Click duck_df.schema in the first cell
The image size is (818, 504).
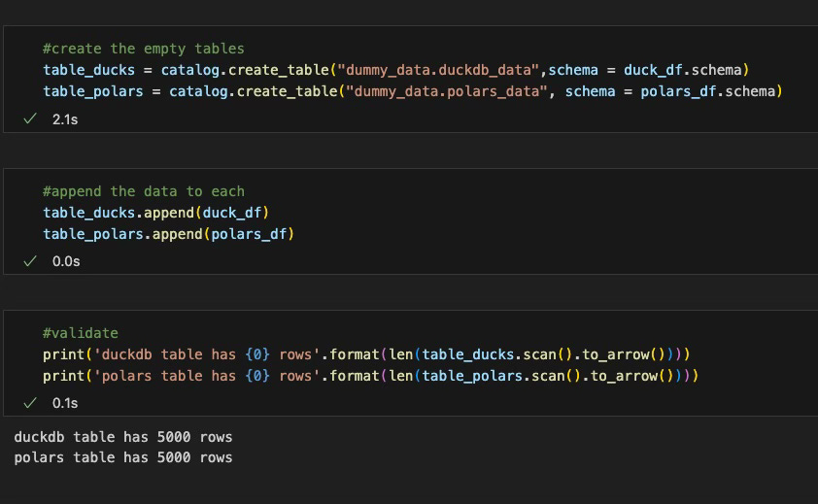(x=682, y=70)
